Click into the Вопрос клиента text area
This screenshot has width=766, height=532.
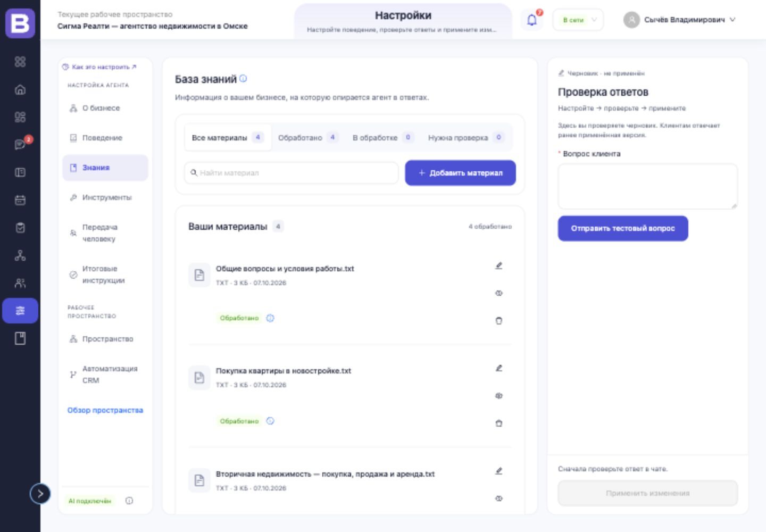point(647,186)
